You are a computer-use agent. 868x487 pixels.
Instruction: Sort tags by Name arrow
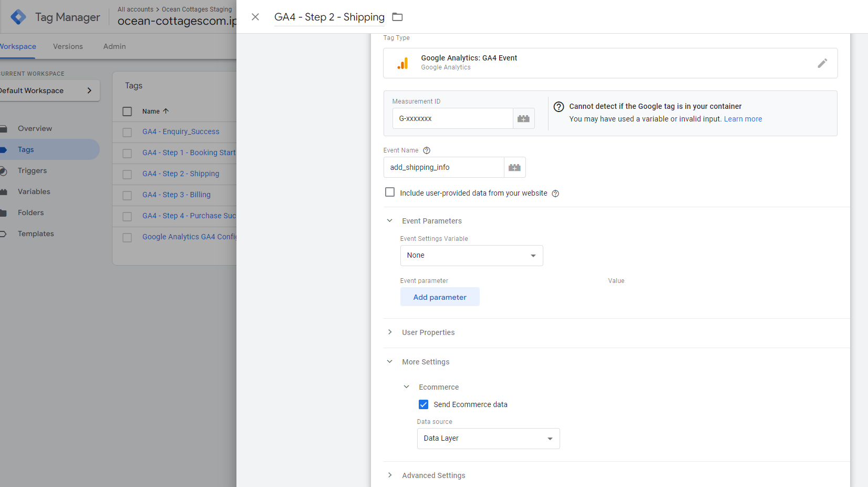(166, 111)
